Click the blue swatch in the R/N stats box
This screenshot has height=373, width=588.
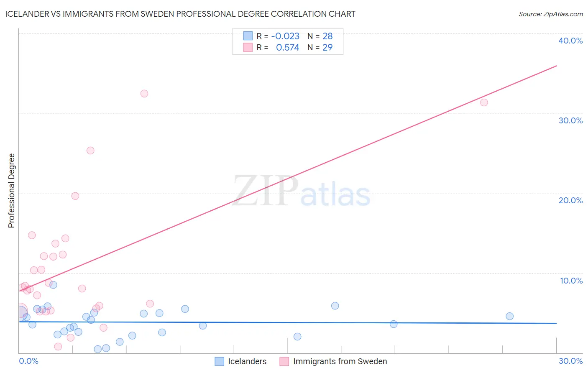(x=248, y=36)
